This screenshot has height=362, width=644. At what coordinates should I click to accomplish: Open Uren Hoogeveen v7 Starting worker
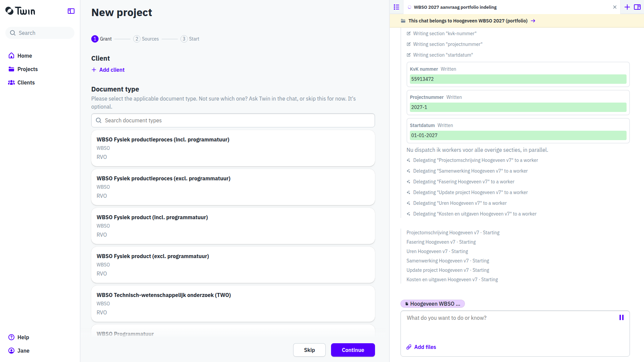click(x=437, y=251)
